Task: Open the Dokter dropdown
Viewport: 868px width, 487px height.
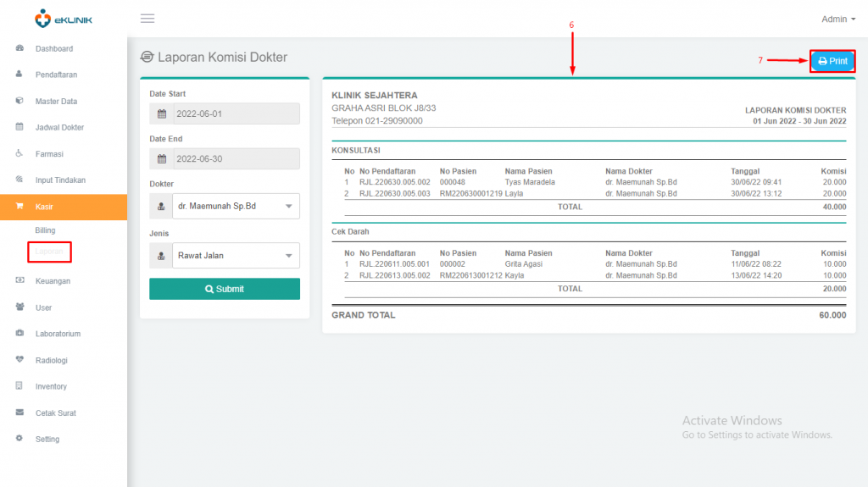Action: (x=235, y=206)
